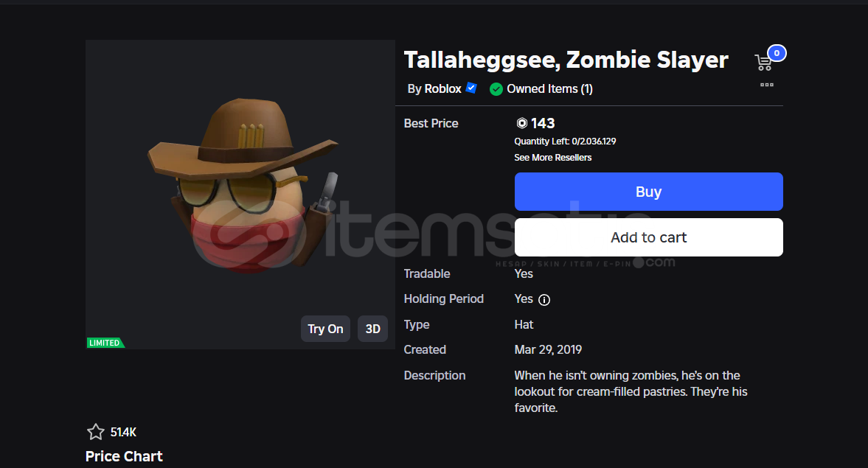Viewport: 868px width, 468px height.
Task: Click the 'Owned Items (1)' text
Action: (549, 89)
